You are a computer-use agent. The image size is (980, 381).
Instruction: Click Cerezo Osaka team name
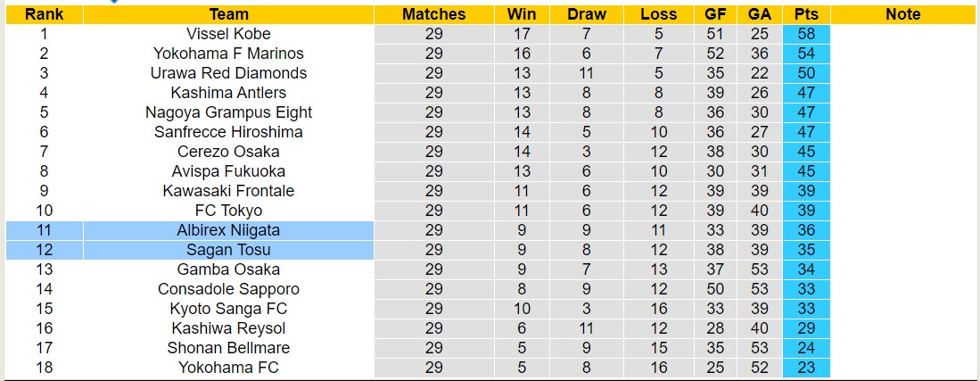pos(229,152)
